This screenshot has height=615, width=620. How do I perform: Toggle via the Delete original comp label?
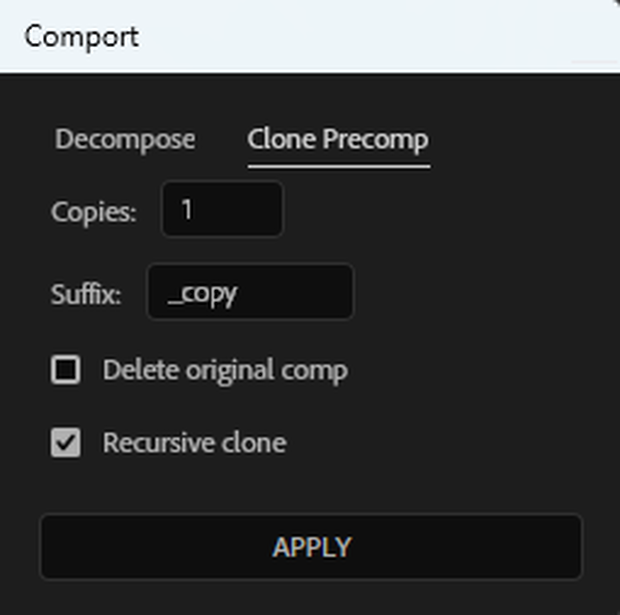[225, 371]
